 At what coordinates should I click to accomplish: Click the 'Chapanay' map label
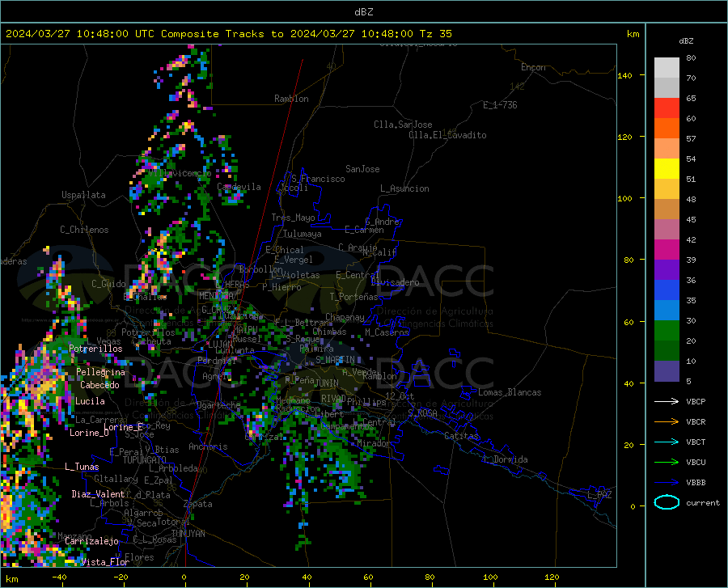[x=345, y=317]
